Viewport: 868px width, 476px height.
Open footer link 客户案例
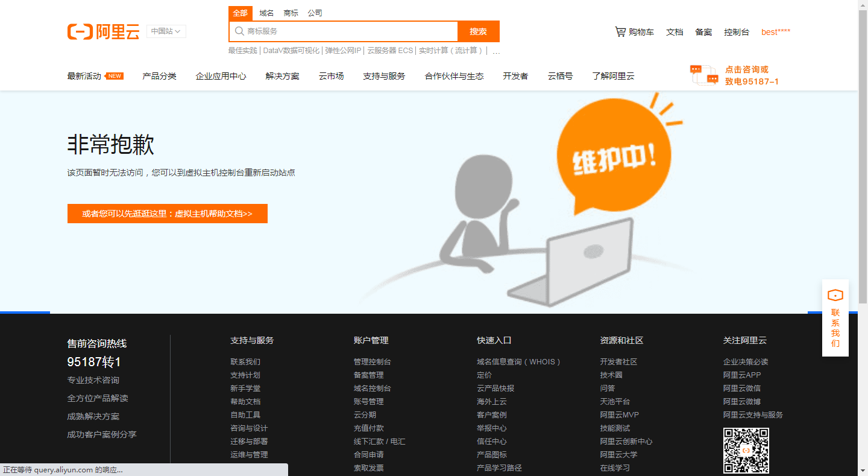coord(492,415)
